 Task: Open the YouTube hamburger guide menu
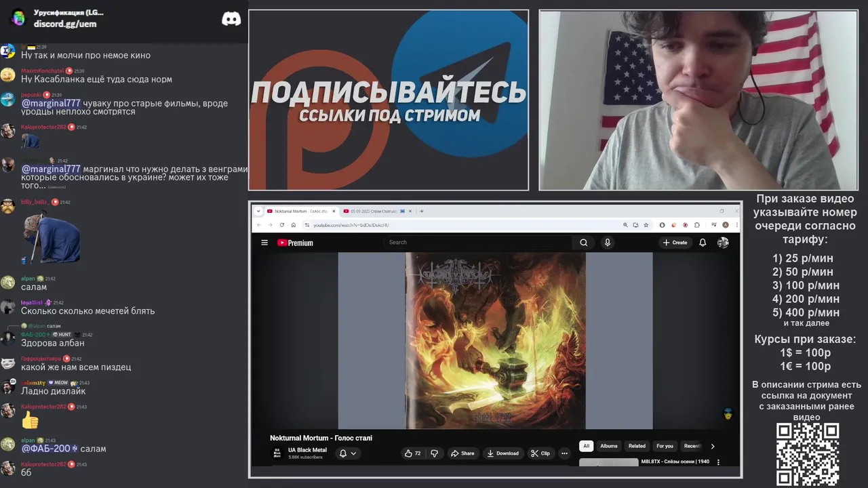[264, 243]
